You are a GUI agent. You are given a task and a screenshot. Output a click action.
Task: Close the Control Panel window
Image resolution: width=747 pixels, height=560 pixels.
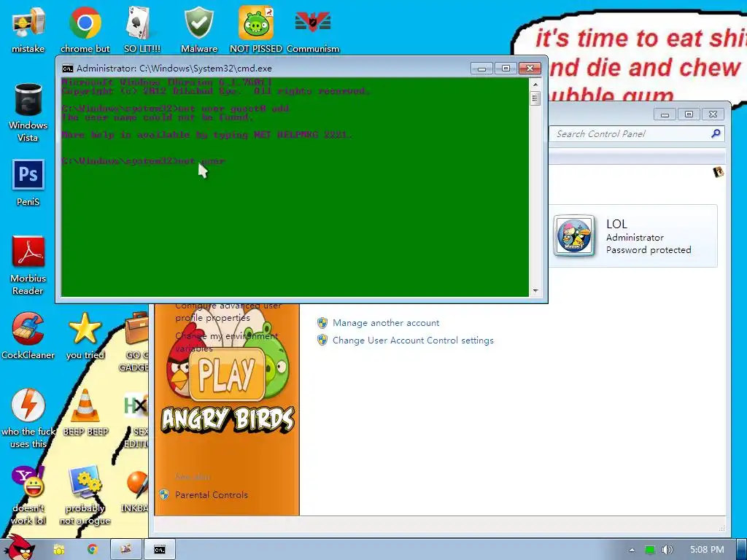coord(713,114)
